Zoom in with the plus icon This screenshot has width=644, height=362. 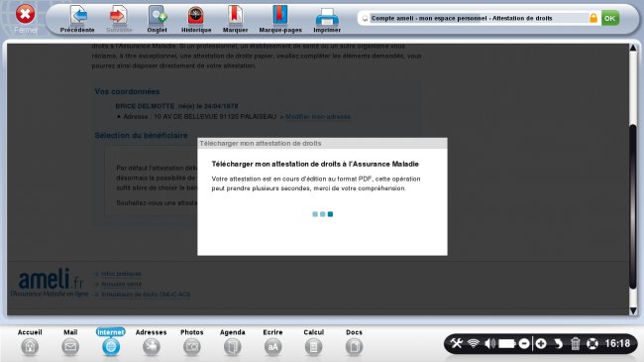click(x=541, y=343)
